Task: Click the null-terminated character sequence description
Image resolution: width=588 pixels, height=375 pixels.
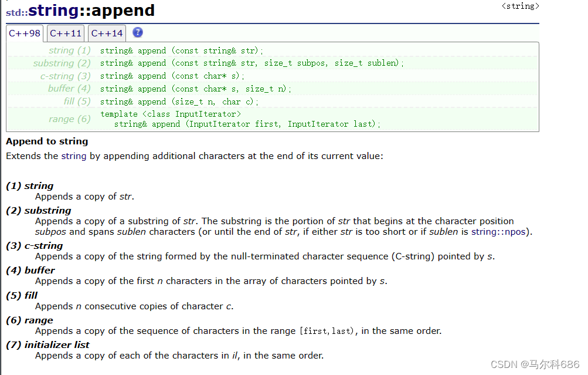Action: point(265,257)
